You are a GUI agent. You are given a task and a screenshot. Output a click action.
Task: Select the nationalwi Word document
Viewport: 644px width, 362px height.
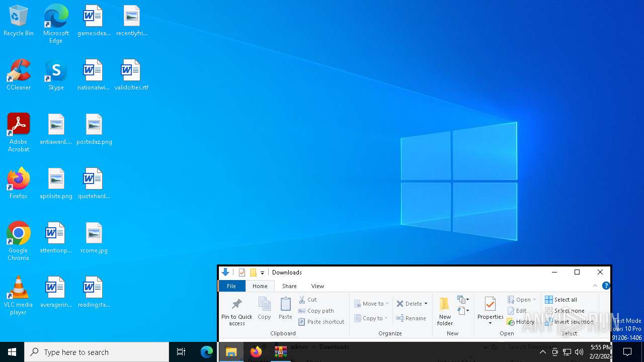click(94, 75)
